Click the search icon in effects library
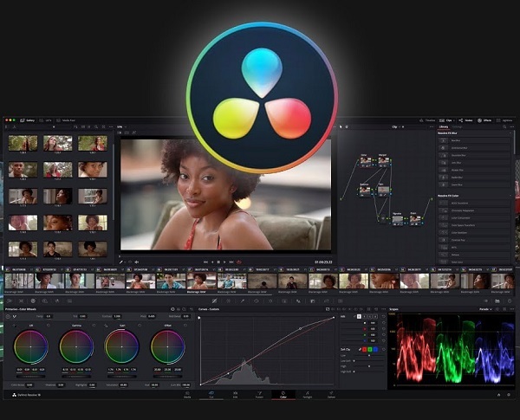 [504, 126]
